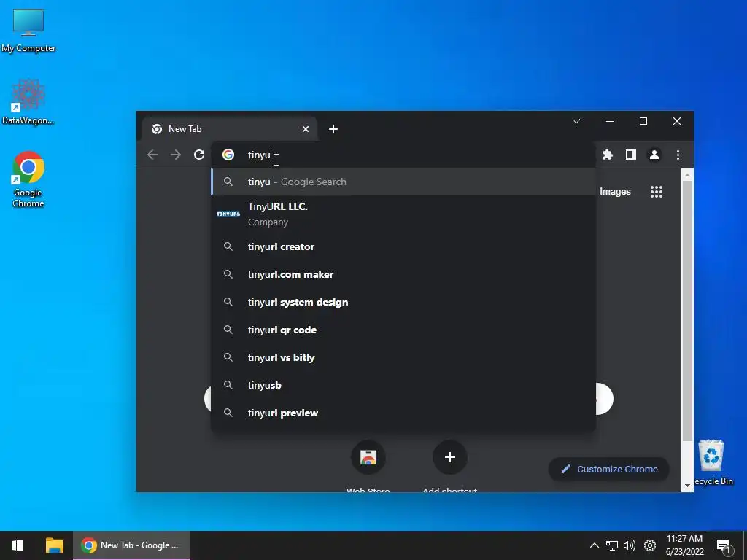Open a new tab with plus button

[333, 129]
